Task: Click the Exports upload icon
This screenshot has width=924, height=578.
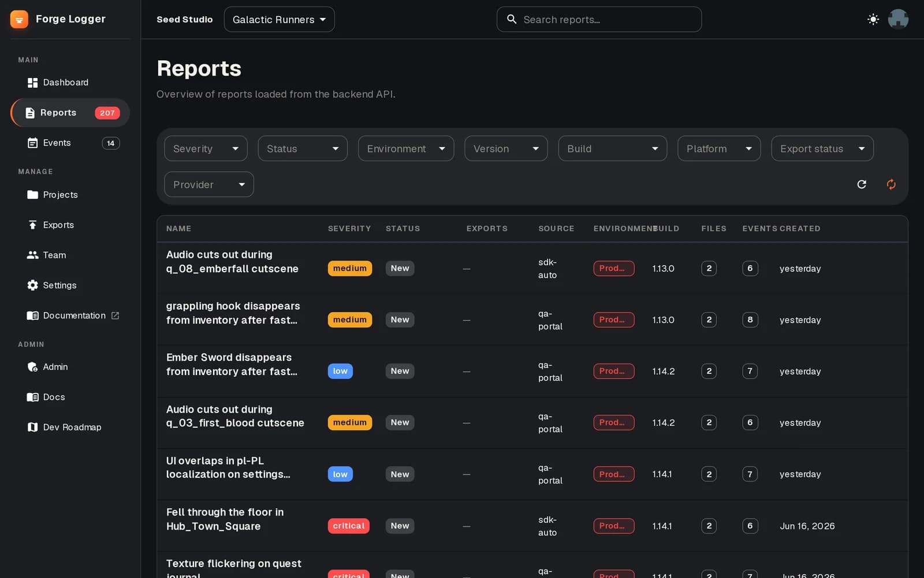Action: click(x=32, y=225)
